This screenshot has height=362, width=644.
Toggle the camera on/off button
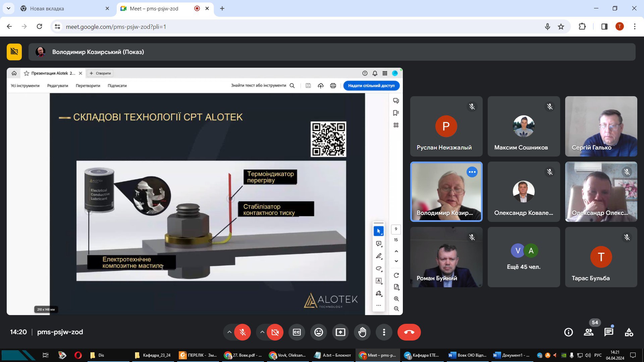(275, 332)
